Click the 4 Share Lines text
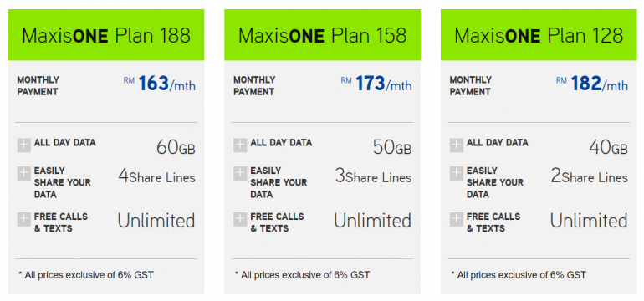This screenshot has height=301, width=644. (157, 177)
